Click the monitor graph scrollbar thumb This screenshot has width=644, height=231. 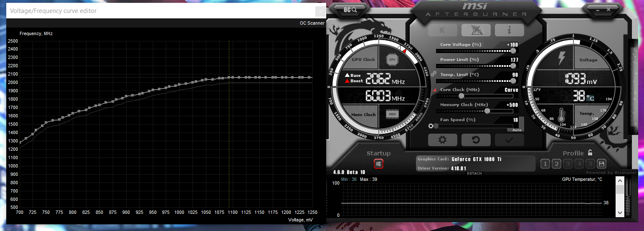coord(620,190)
